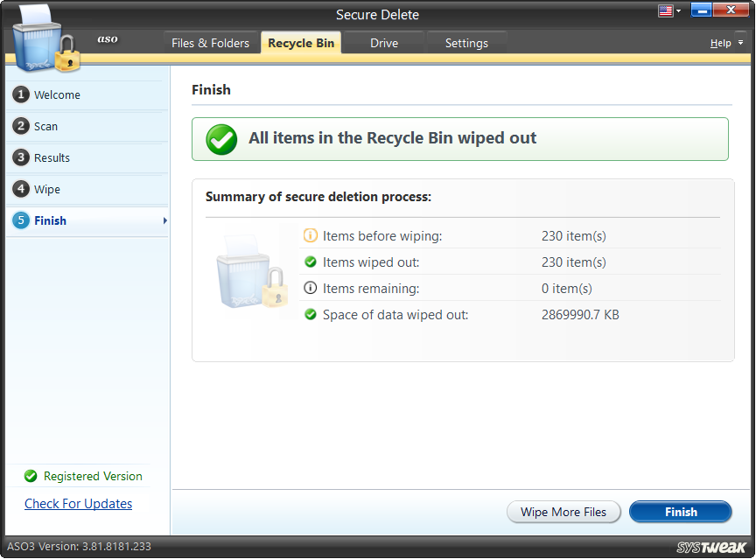
Task: Click the warning icon beside Items before wiping
Action: 311,235
